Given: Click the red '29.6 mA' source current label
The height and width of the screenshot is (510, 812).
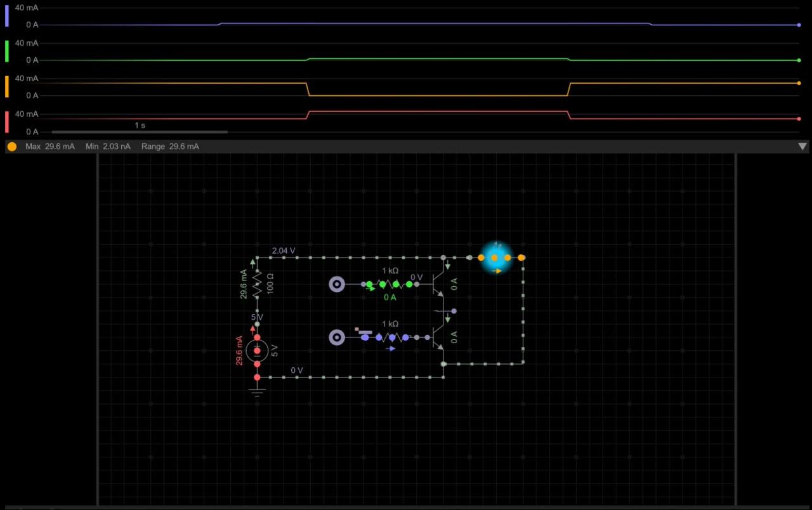Looking at the screenshot, I should click(x=239, y=350).
